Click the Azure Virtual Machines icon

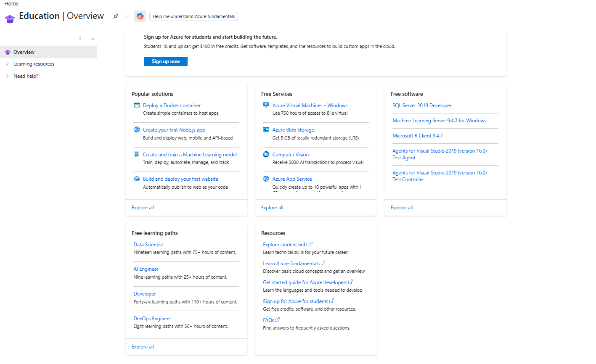266,105
